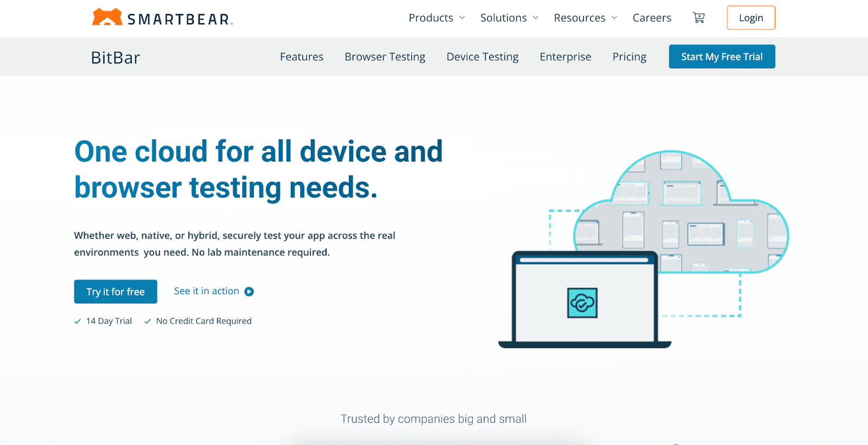Navigate to Browser Testing
Screen dimensions: 868x445
click(385, 57)
